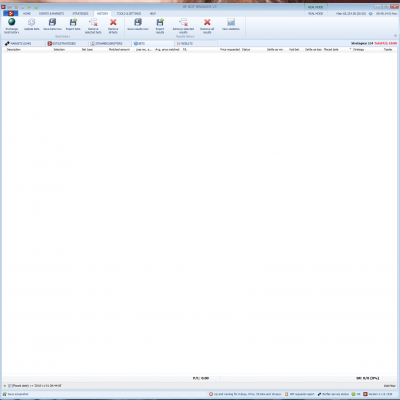Click the Save bets now disk icon
The width and height of the screenshot is (400, 400).
tap(52, 22)
